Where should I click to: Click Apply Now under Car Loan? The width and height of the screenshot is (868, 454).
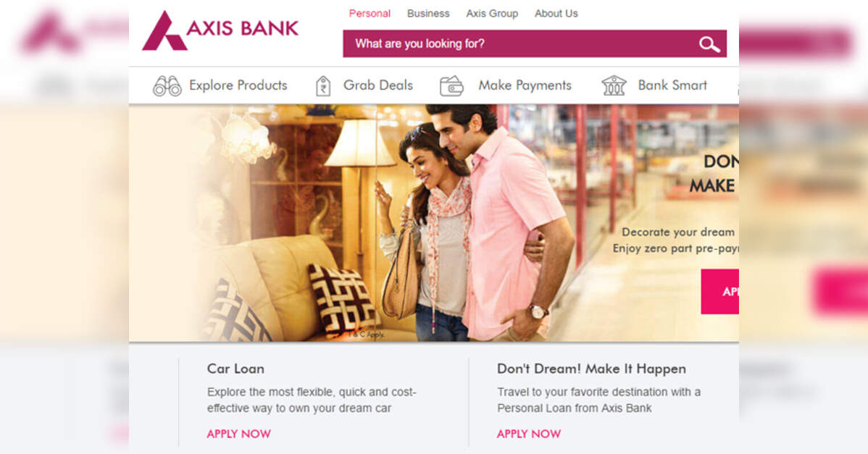click(x=238, y=434)
